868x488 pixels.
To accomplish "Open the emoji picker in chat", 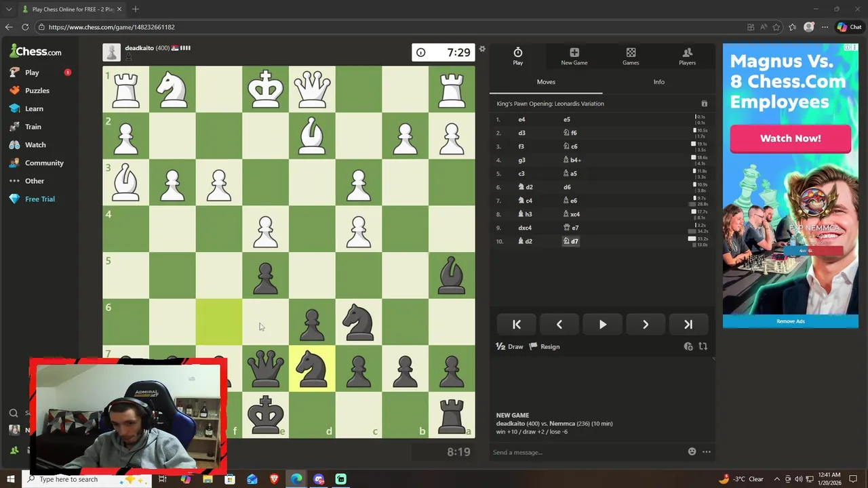I will tap(692, 452).
